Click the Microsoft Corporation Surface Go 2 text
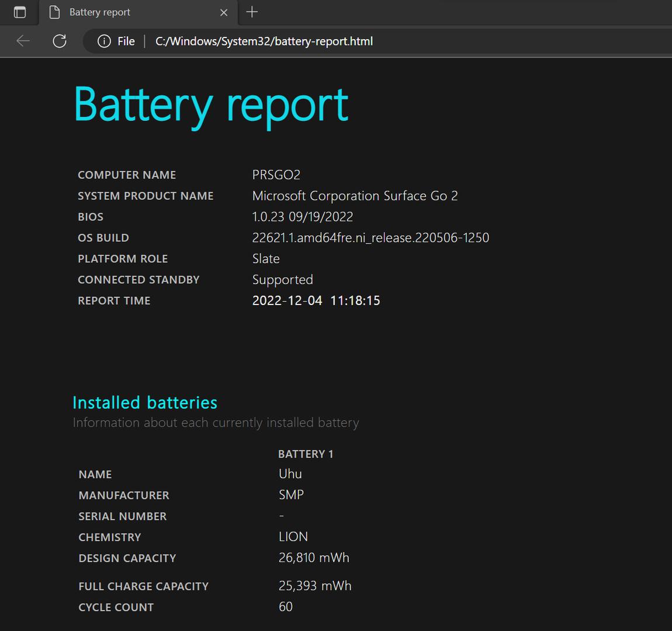 [355, 196]
